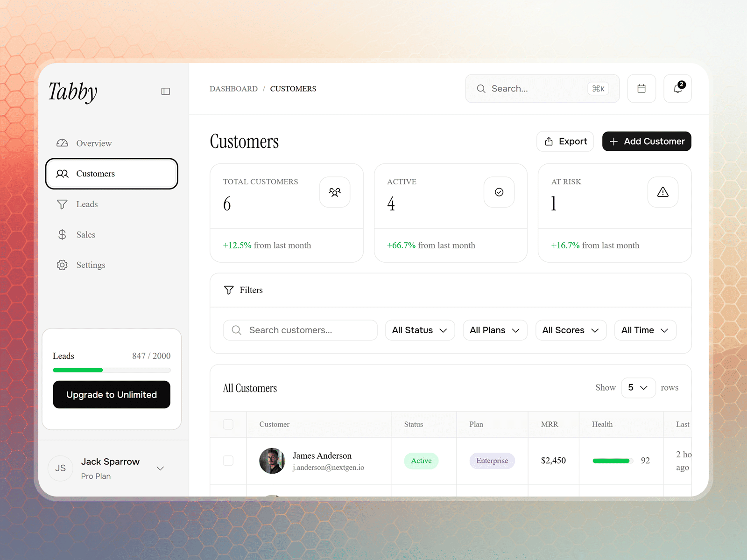Check the James Anderson row checkbox
Viewport: 747px width, 560px height.
(x=228, y=461)
